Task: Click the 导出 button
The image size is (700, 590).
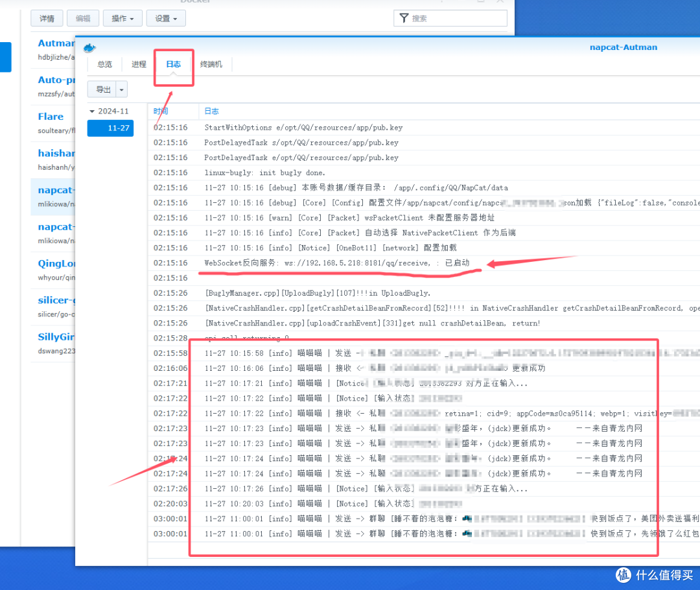Action: coord(102,89)
